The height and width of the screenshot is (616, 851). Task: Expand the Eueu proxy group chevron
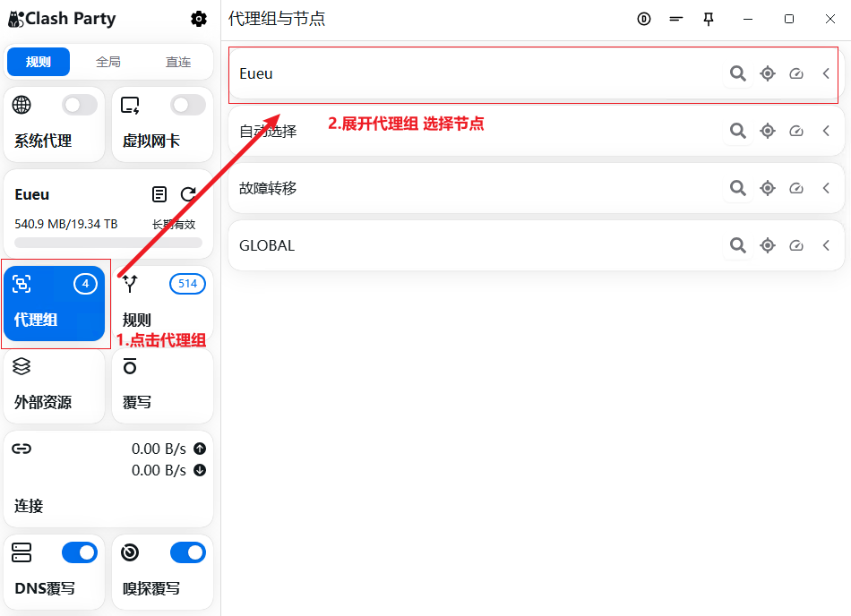(x=826, y=73)
